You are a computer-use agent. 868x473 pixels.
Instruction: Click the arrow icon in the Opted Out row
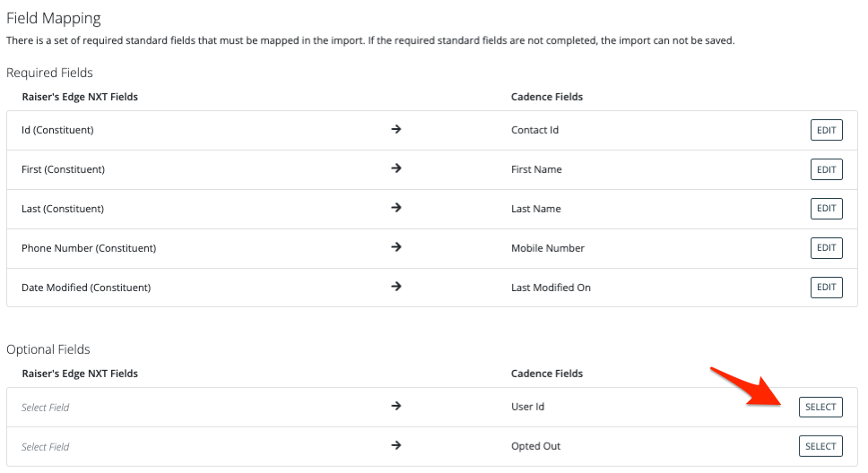396,446
